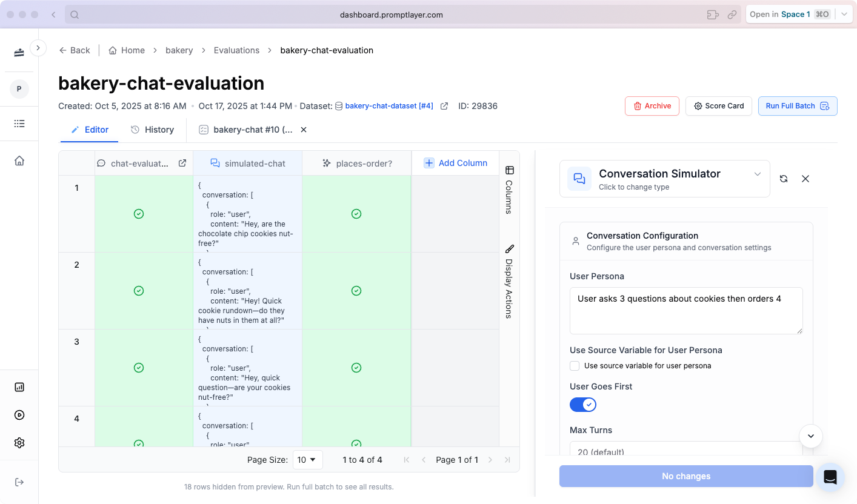Click the analytics chart sidebar icon
This screenshot has width=857, height=504.
coord(19,387)
